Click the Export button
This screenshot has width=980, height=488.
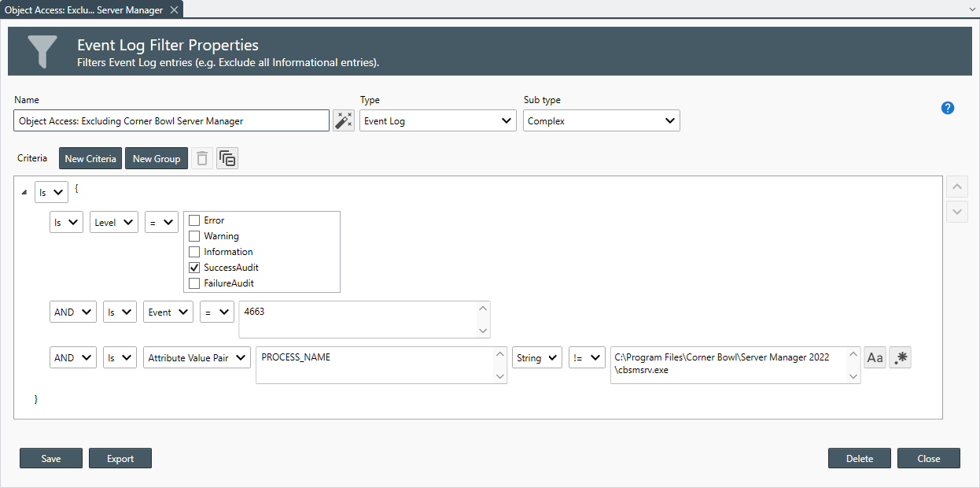click(120, 459)
